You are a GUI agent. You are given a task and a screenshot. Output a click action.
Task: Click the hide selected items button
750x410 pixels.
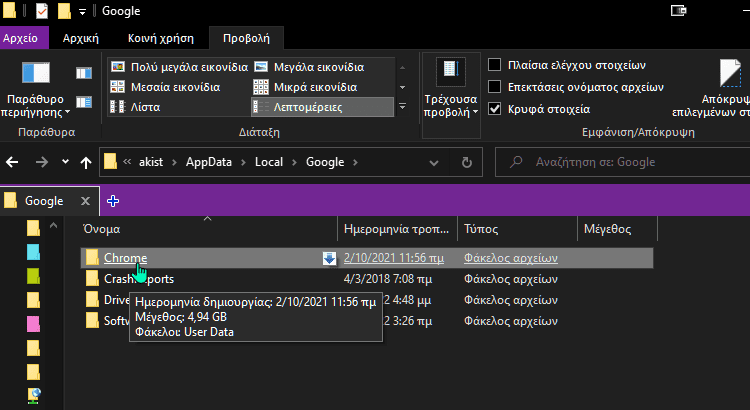click(x=713, y=89)
